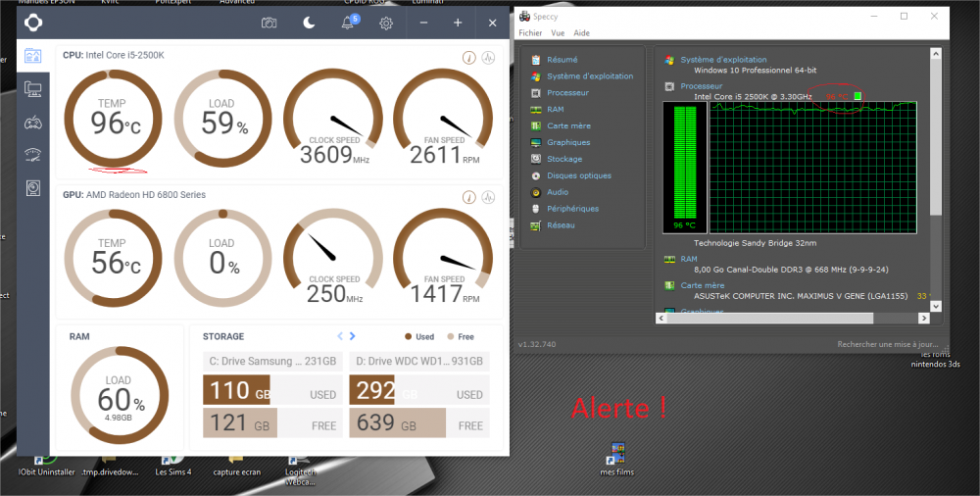Image resolution: width=980 pixels, height=496 pixels.
Task: Open the PC specs monitor sidebar icon
Action: [x=33, y=89]
